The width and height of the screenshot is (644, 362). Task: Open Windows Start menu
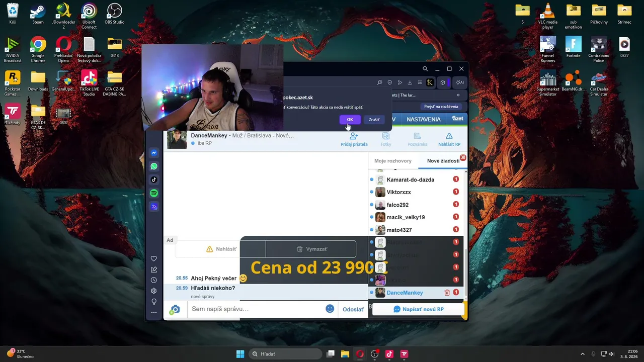[240, 354]
